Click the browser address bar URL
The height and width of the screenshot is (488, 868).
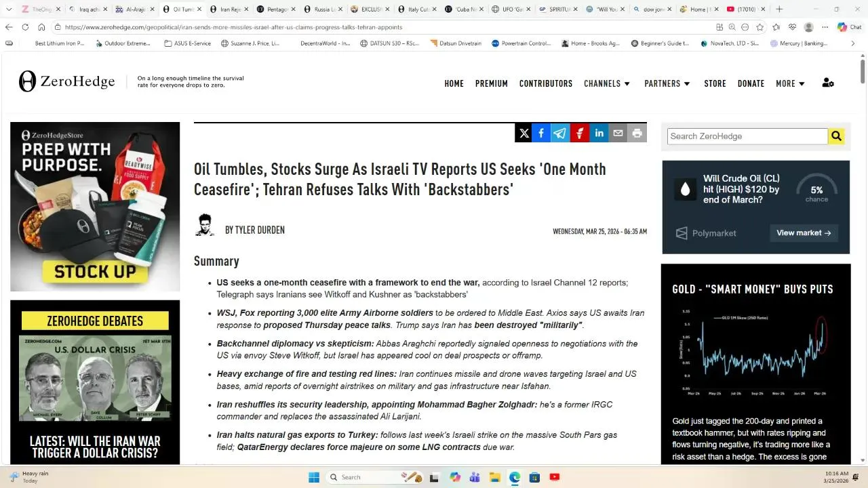click(234, 27)
